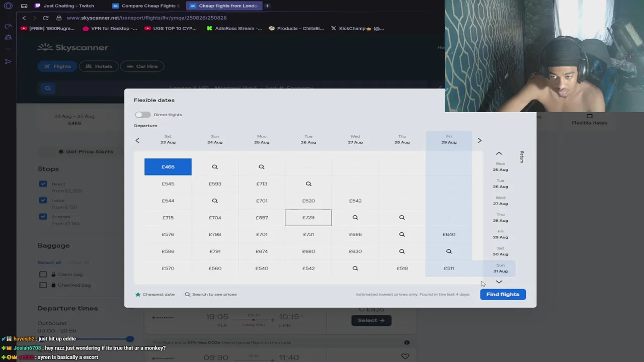Show earlier departure dates with left arrow
Image resolution: width=644 pixels, height=362 pixels.
click(x=137, y=140)
